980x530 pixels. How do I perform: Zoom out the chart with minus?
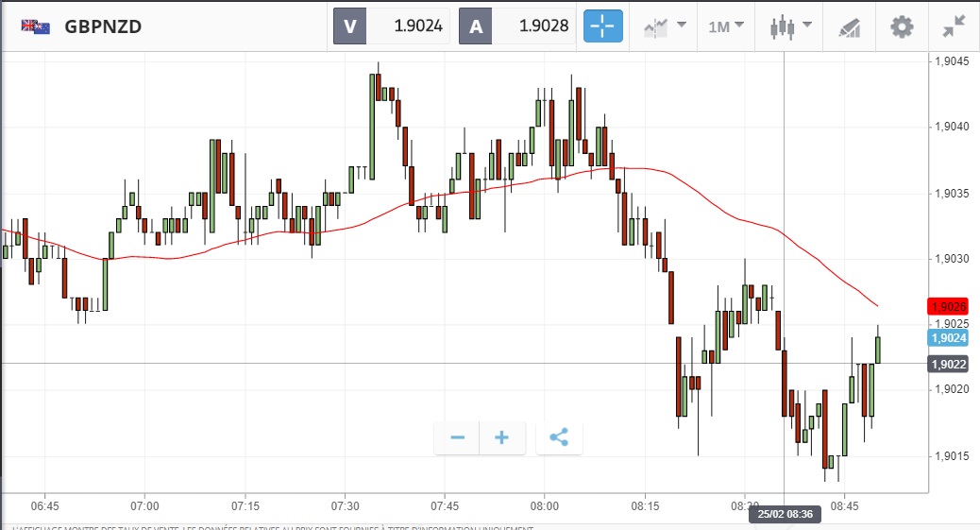(458, 437)
